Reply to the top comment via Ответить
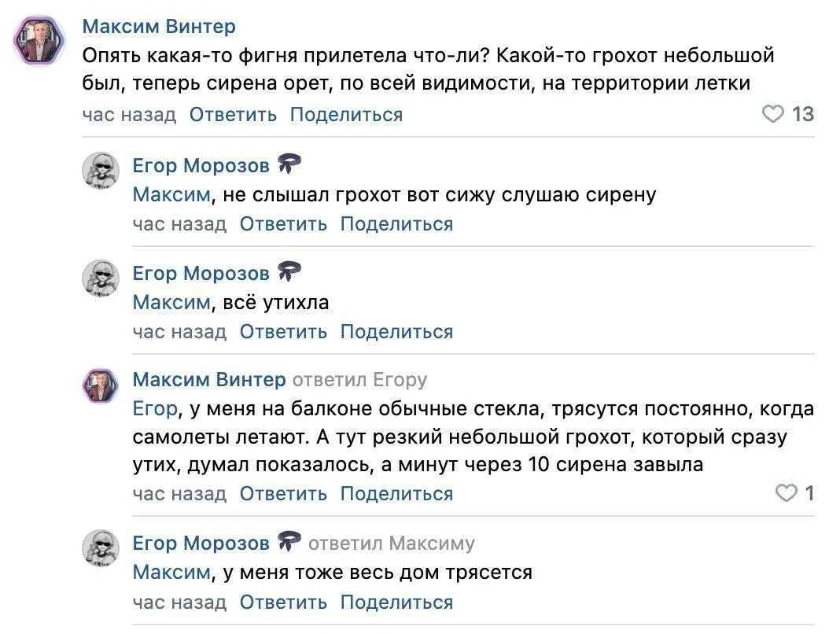The image size is (840, 634). click(231, 114)
